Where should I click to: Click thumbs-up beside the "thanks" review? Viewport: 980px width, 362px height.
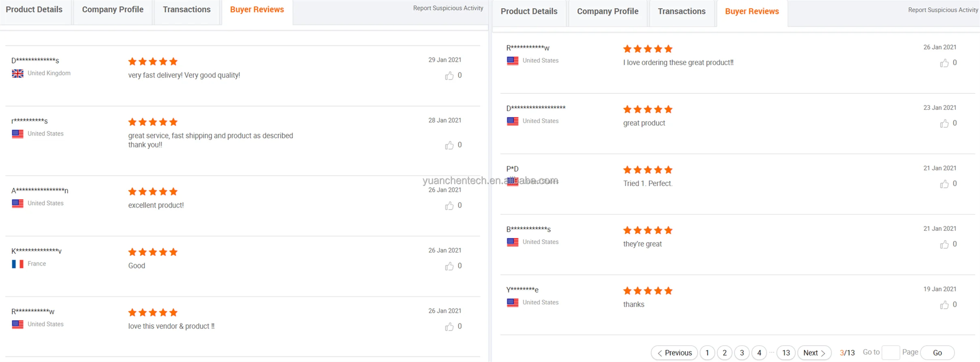(944, 305)
